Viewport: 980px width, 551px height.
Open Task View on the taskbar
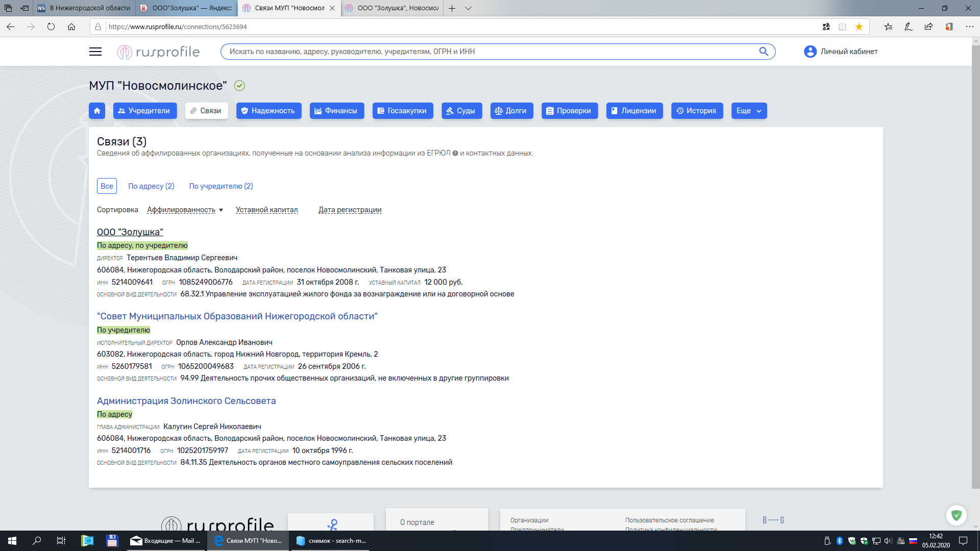(61, 541)
